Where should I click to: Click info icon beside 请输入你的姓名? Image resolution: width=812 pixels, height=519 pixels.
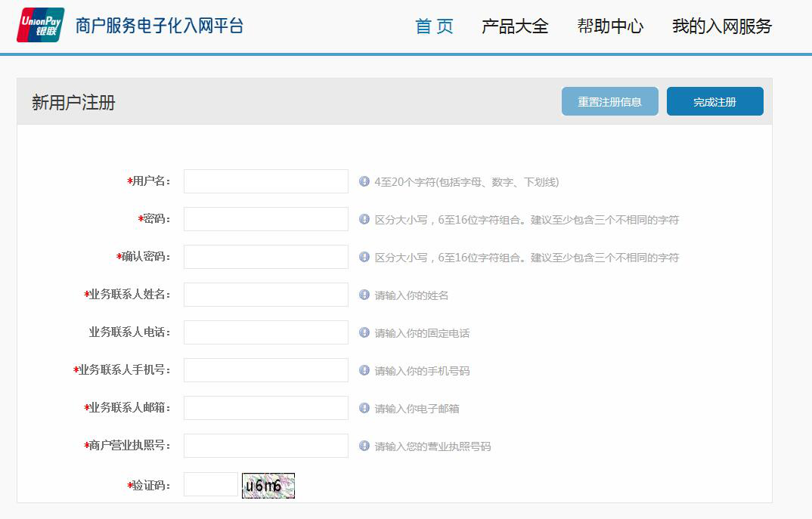(x=364, y=295)
